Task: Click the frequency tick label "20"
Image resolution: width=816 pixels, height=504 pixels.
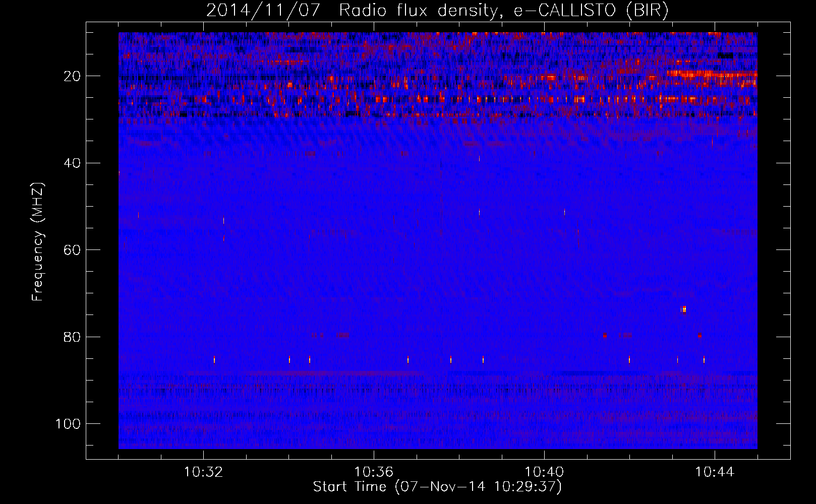Action: (x=73, y=76)
